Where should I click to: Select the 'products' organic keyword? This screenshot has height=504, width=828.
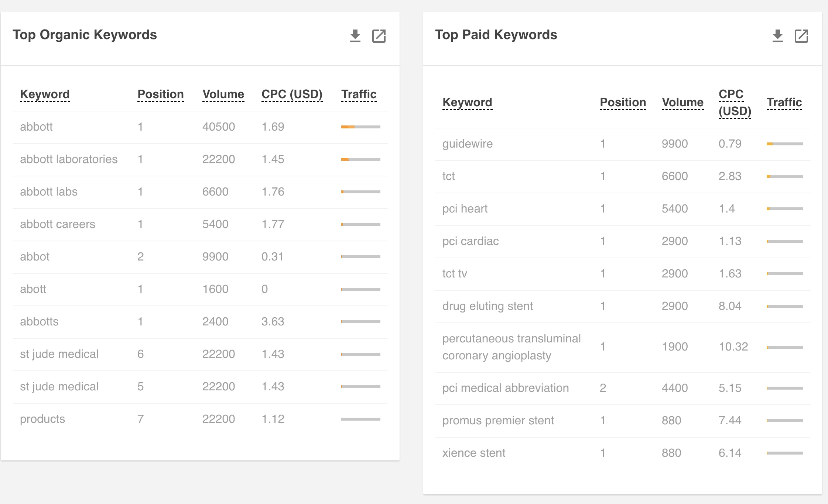pyautogui.click(x=42, y=419)
